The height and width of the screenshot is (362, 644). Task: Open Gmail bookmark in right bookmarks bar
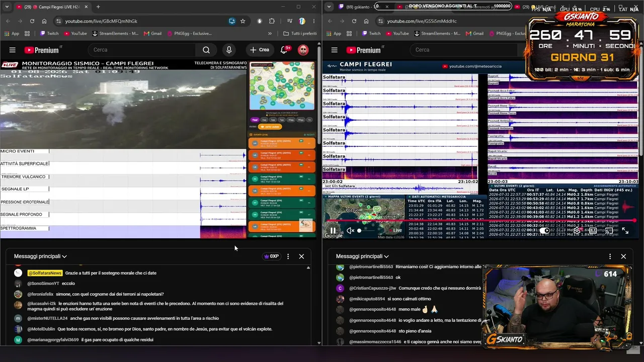click(474, 34)
